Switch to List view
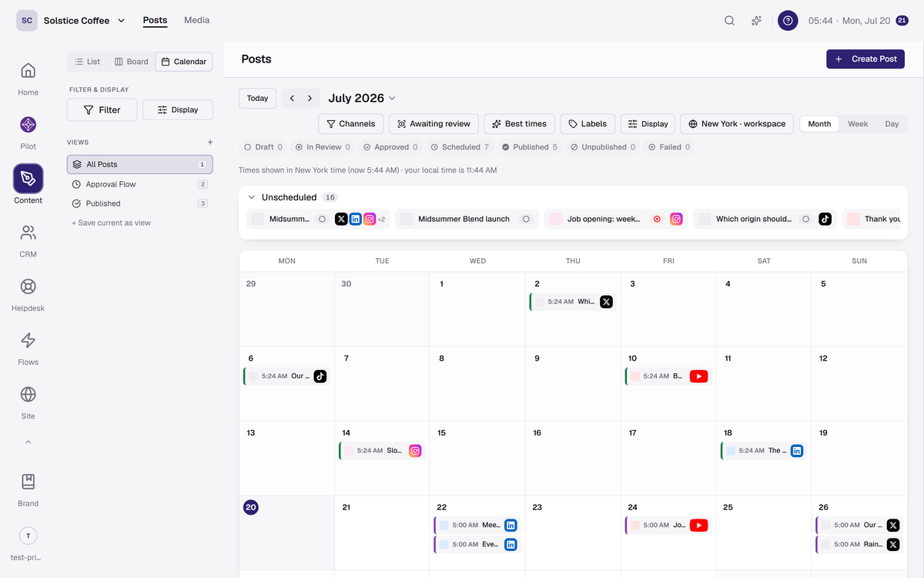 (x=88, y=62)
